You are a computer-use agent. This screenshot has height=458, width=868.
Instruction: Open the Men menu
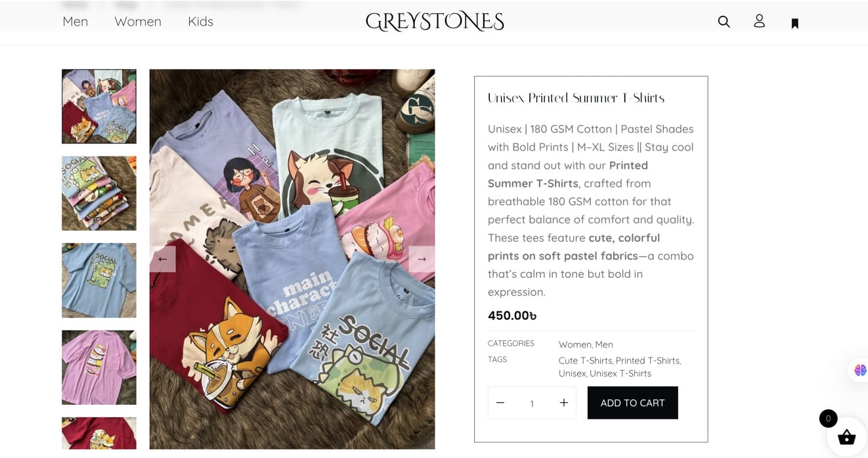pyautogui.click(x=75, y=22)
